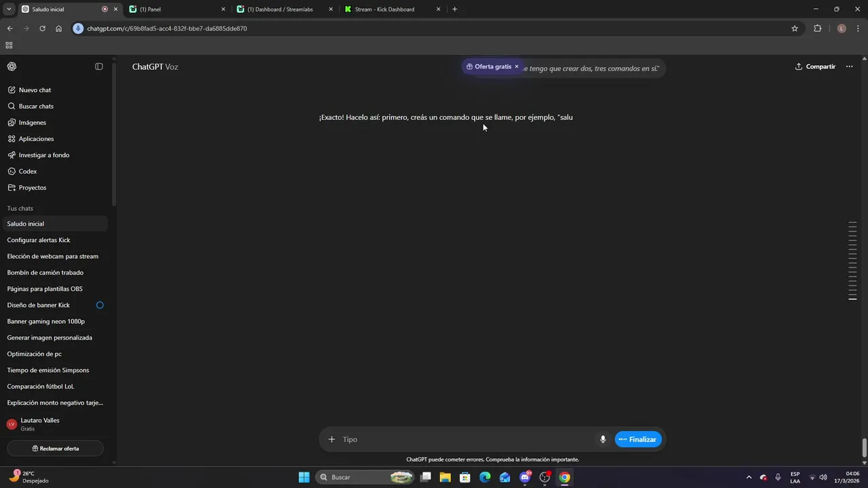868x488 pixels.
Task: Switch to the (1) Panel browser tab
Action: 177,9
